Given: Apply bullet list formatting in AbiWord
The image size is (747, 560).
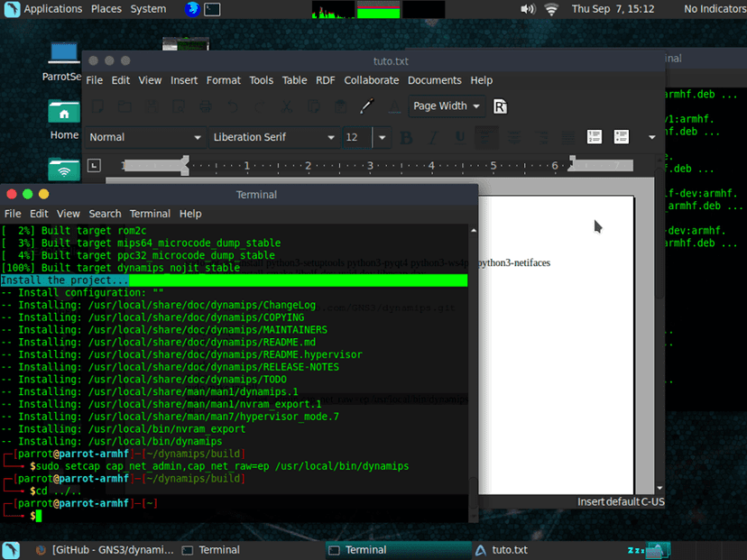Looking at the screenshot, I should coord(622,137).
